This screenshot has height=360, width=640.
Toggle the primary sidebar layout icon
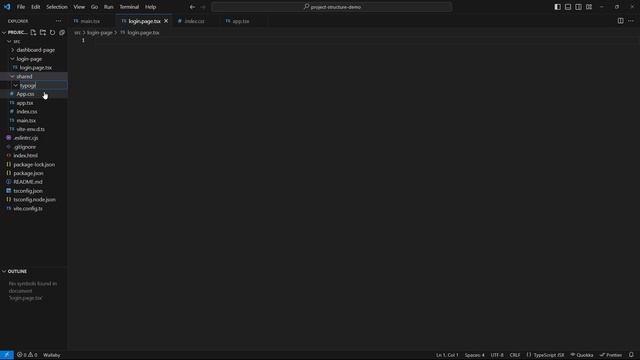pos(558,7)
